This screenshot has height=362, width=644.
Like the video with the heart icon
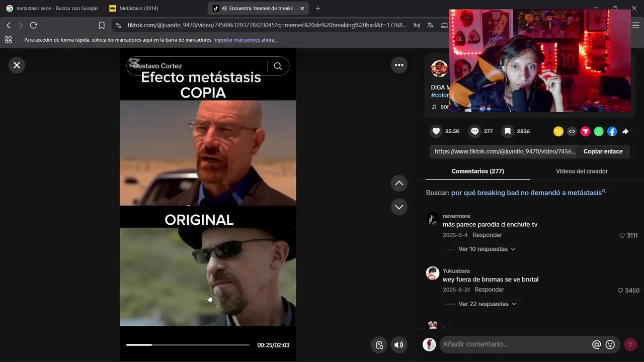436,131
